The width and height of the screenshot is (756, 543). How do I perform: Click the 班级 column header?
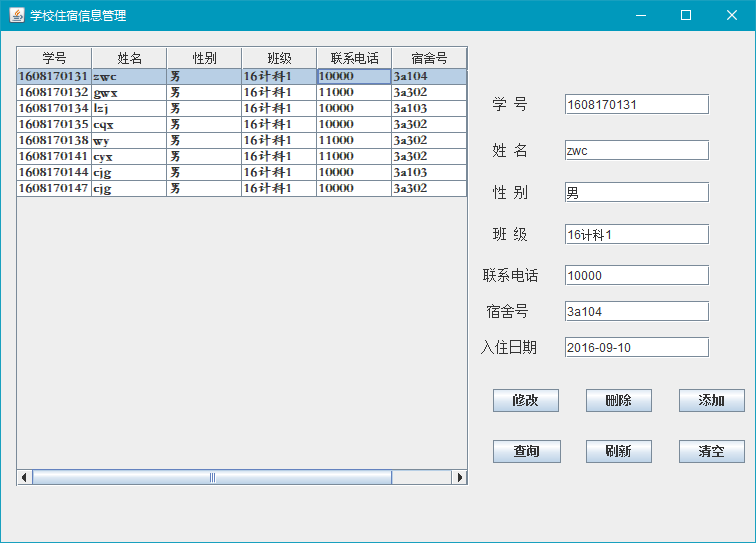279,58
